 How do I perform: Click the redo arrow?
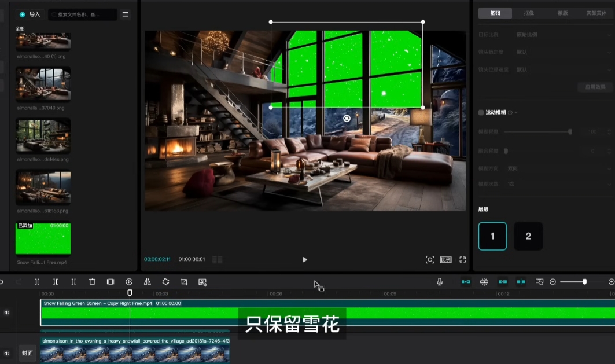click(19, 282)
